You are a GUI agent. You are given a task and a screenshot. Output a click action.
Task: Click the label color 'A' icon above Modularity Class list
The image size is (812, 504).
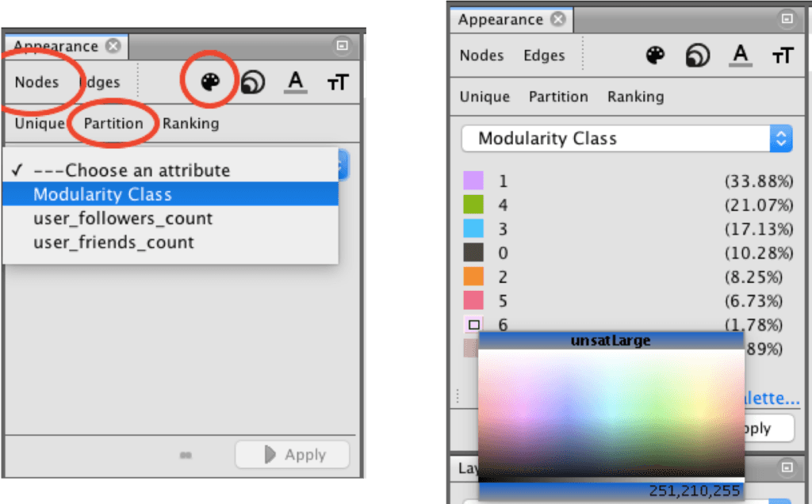(x=740, y=55)
